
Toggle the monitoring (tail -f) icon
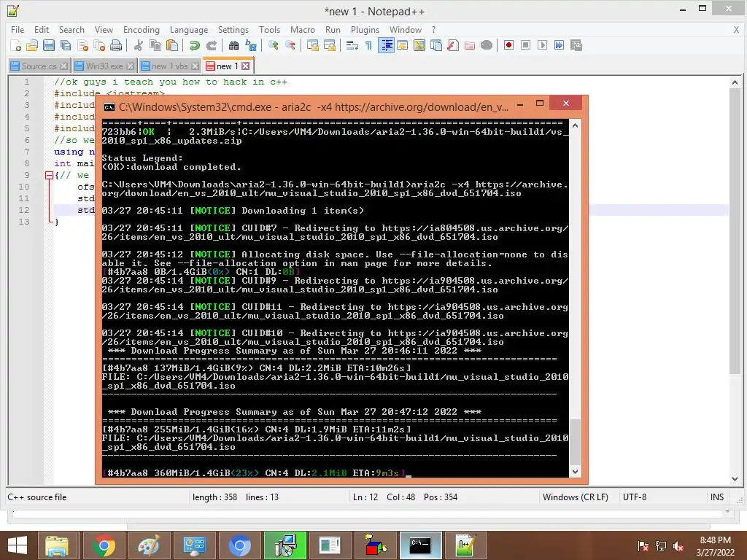[487, 45]
